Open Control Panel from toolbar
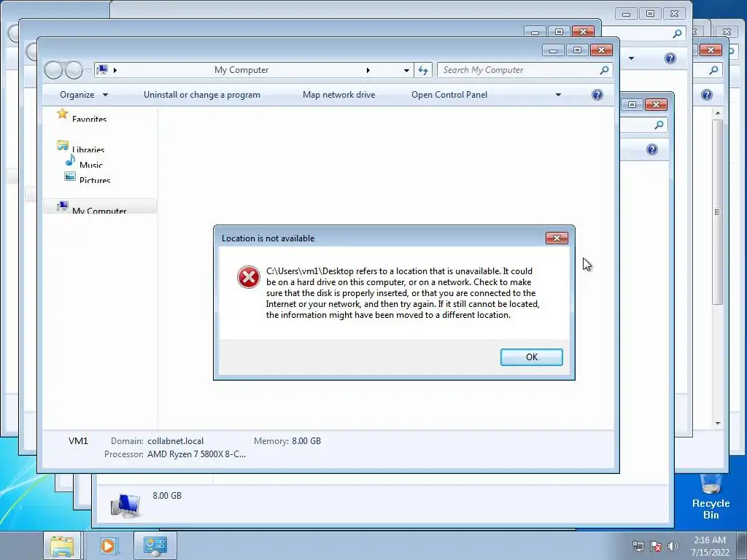Screen dimensions: 747x560 pos(449,95)
